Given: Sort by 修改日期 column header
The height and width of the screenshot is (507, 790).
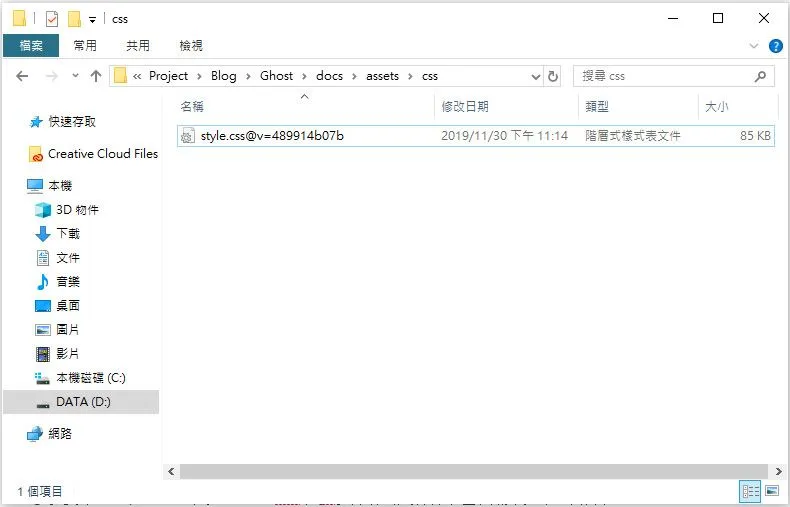Looking at the screenshot, I should tap(466, 106).
